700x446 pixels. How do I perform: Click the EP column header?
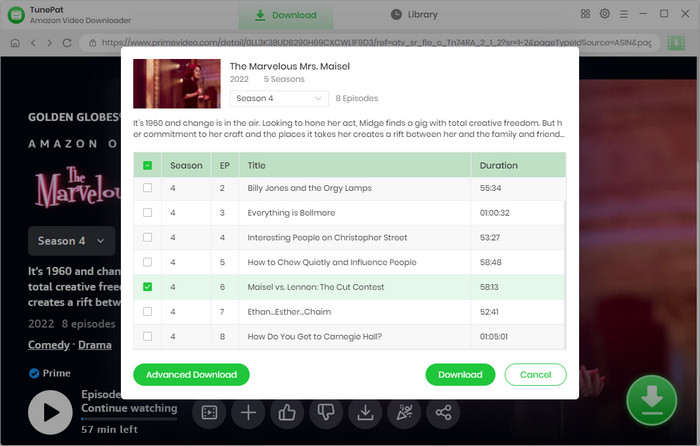click(x=225, y=166)
